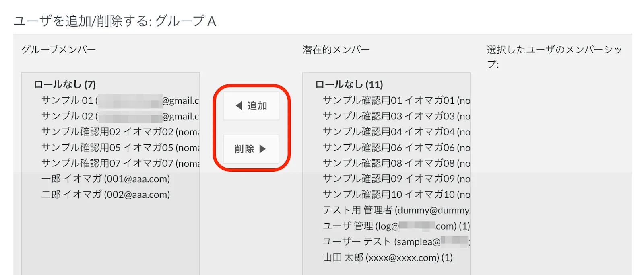
Task: Select ユーザ 管理 (log@) potential member
Action: (x=396, y=226)
